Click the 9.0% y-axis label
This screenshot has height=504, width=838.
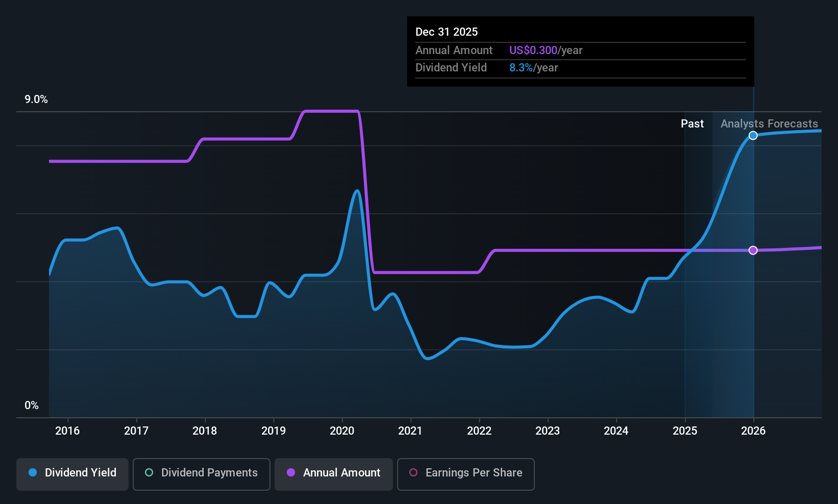(x=36, y=99)
